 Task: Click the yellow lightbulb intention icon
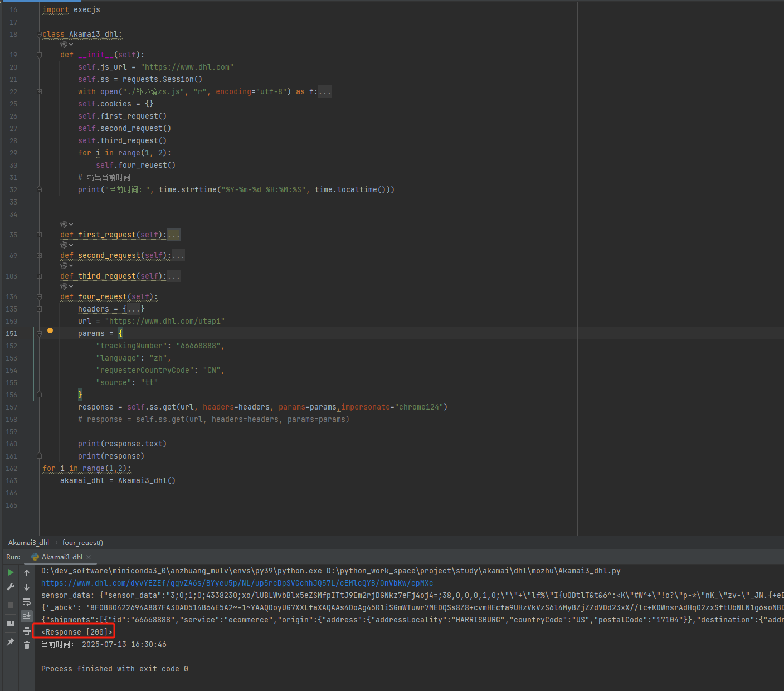pyautogui.click(x=50, y=332)
